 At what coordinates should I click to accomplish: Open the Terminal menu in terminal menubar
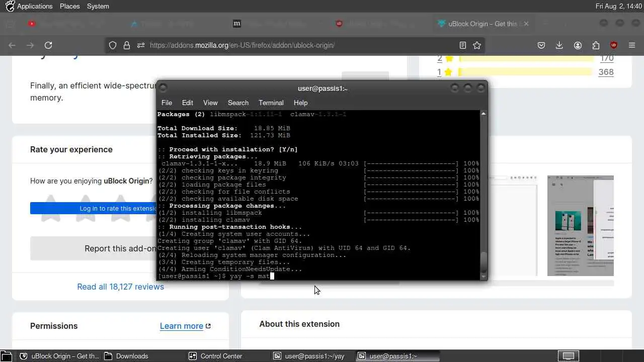coord(271,103)
